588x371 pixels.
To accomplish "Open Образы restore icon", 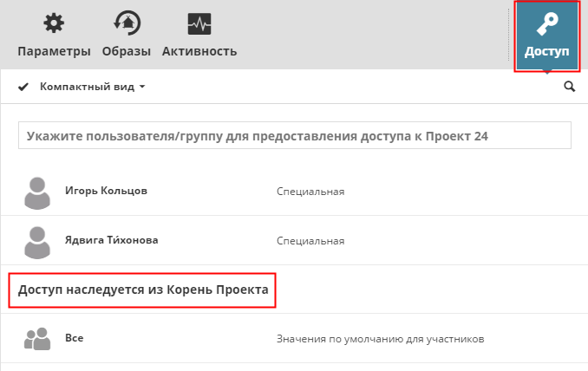I will [127, 23].
